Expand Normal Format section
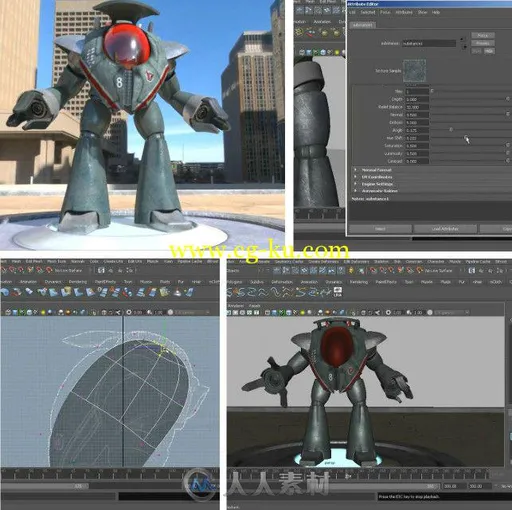The image size is (512, 510). [x=356, y=170]
